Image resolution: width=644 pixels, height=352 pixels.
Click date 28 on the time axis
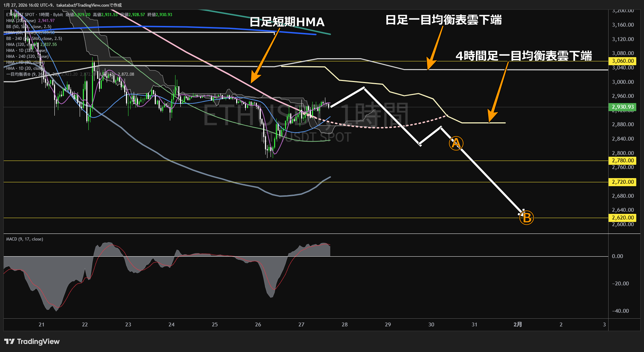345,325
